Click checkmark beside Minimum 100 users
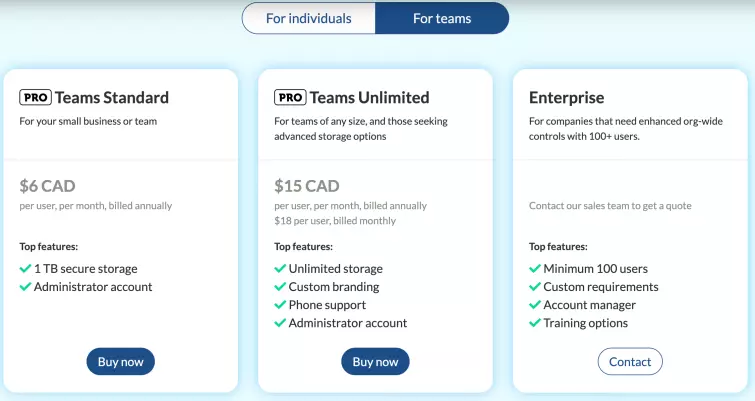This screenshot has height=401, width=755. coord(535,268)
